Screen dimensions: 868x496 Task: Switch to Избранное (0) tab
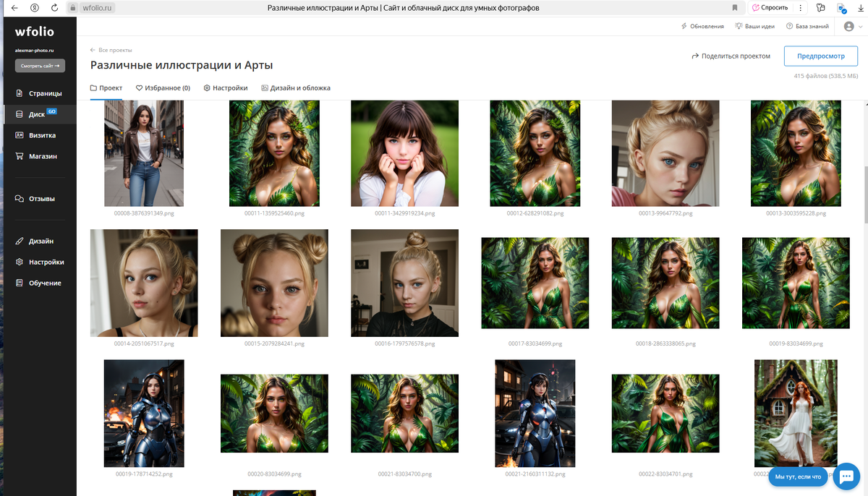163,88
